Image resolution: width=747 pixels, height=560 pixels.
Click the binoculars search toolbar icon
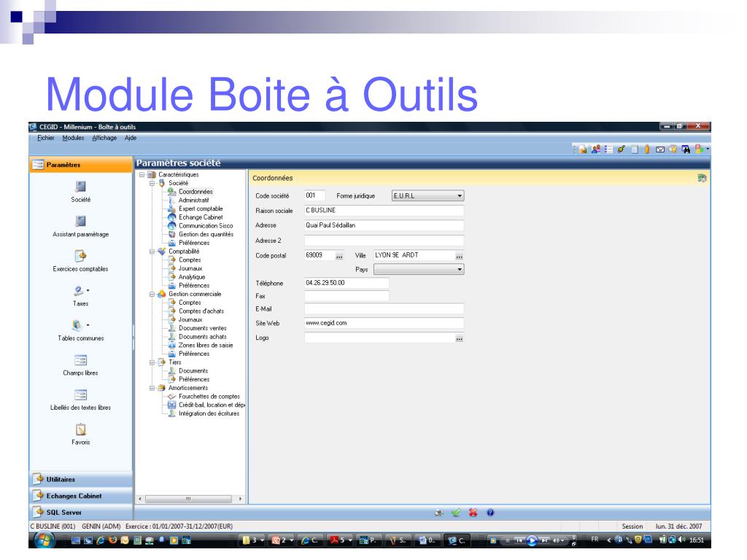pos(686,149)
